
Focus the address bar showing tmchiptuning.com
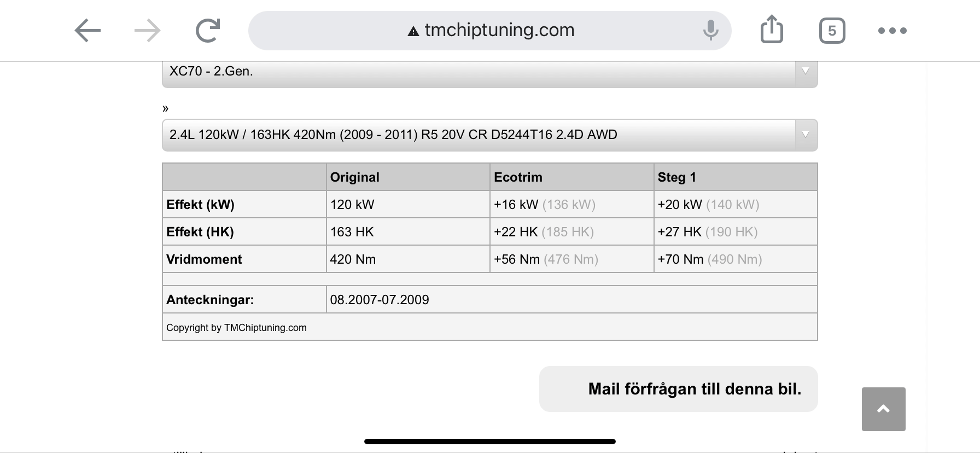(499, 30)
